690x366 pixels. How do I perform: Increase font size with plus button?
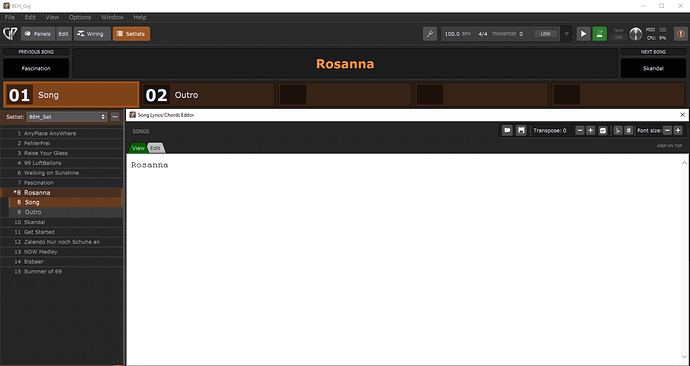678,131
